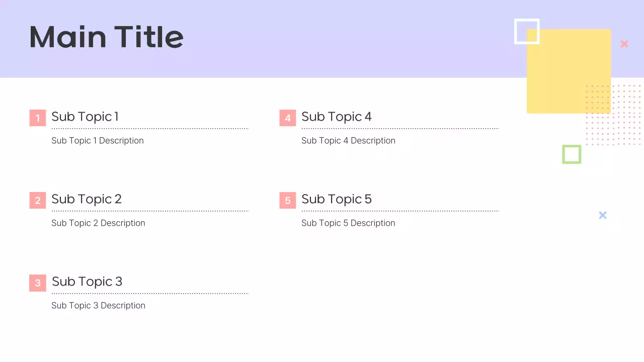
Task: Click the pink number 1 badge
Action: [38, 118]
